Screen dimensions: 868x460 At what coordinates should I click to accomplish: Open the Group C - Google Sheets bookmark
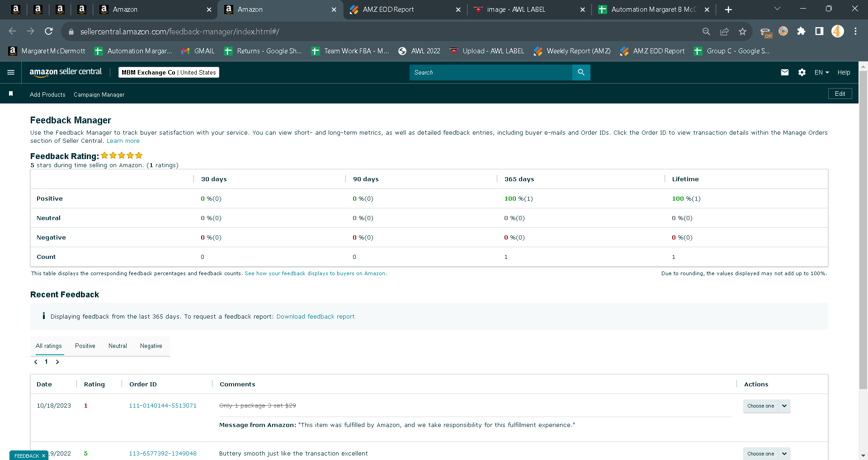pos(731,51)
